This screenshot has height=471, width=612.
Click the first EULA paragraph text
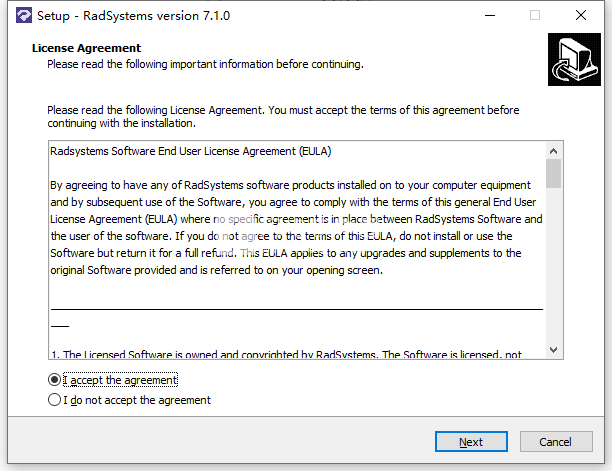point(296,228)
